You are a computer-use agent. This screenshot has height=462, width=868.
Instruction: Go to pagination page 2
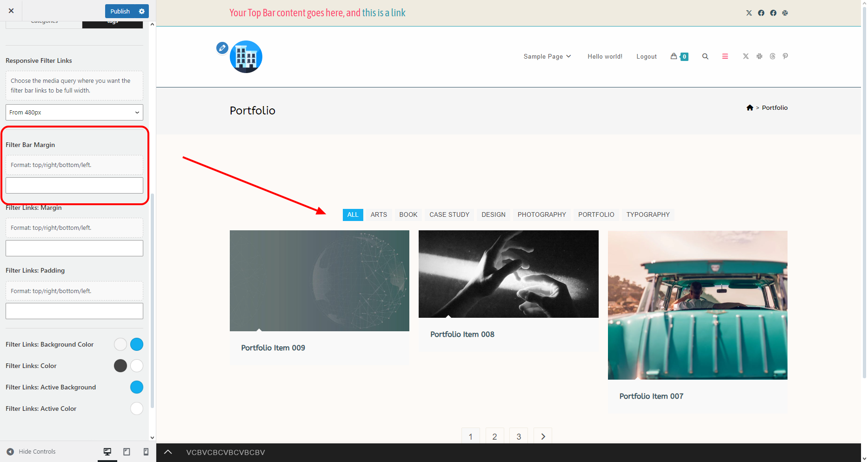pyautogui.click(x=495, y=436)
